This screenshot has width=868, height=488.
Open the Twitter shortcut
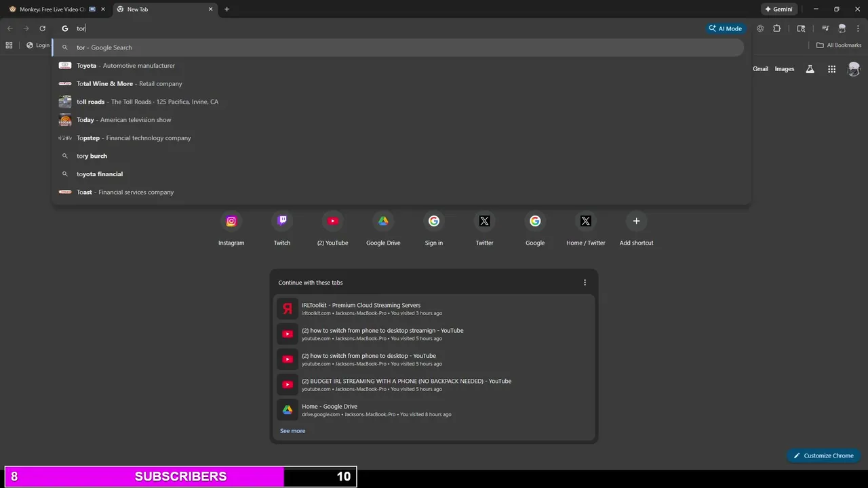point(484,229)
